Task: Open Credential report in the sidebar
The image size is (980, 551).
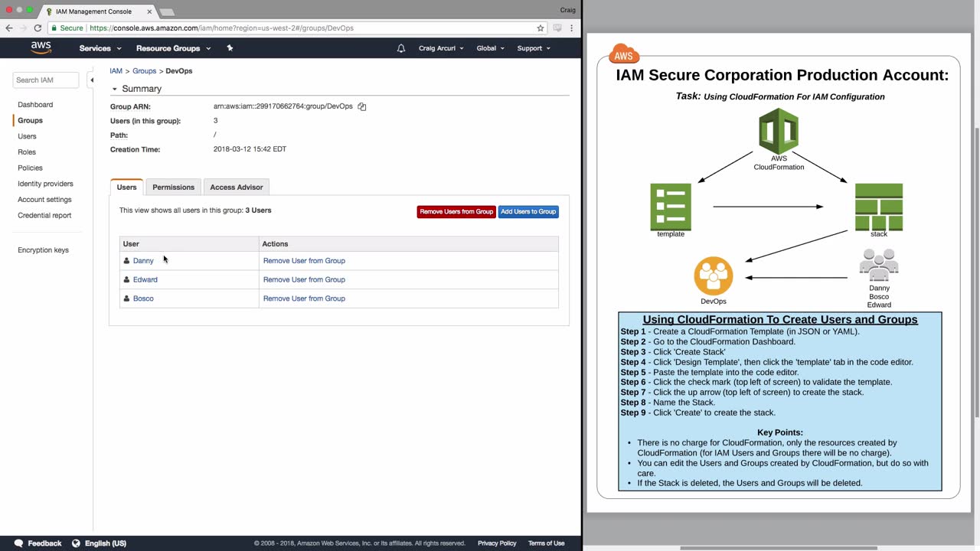Action: pyautogui.click(x=44, y=215)
